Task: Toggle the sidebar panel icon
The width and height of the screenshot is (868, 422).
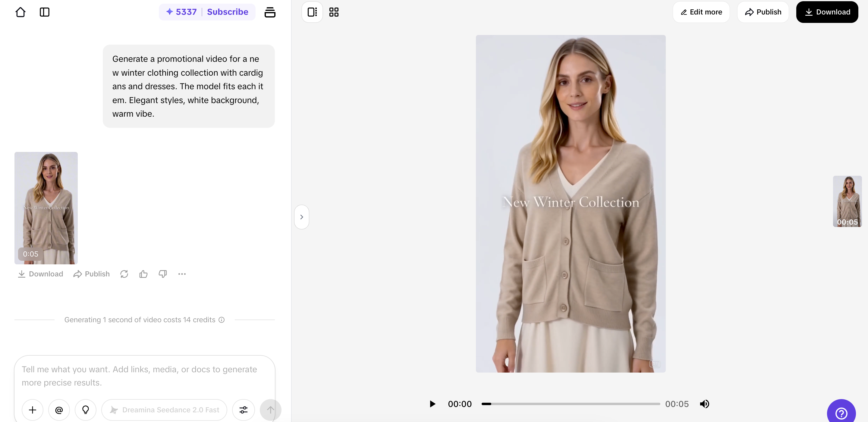Action: [x=45, y=12]
